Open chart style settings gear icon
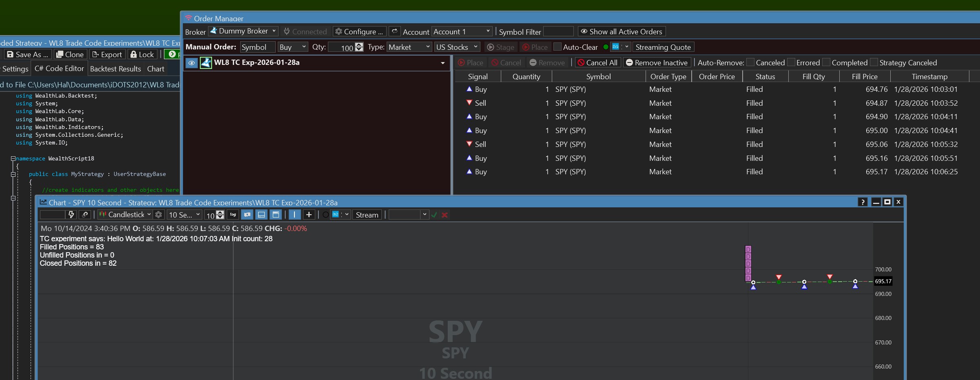The width and height of the screenshot is (980, 380). coord(159,215)
